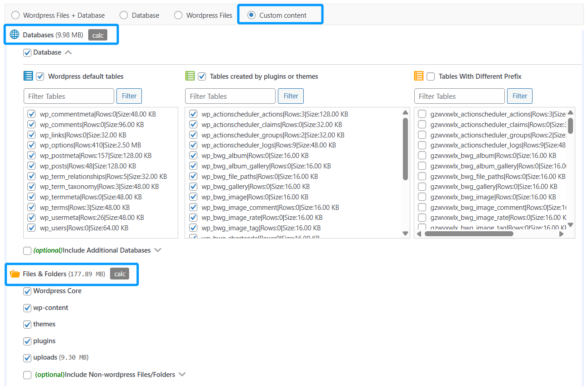
Task: Select the Custom content radio option
Action: 251,15
